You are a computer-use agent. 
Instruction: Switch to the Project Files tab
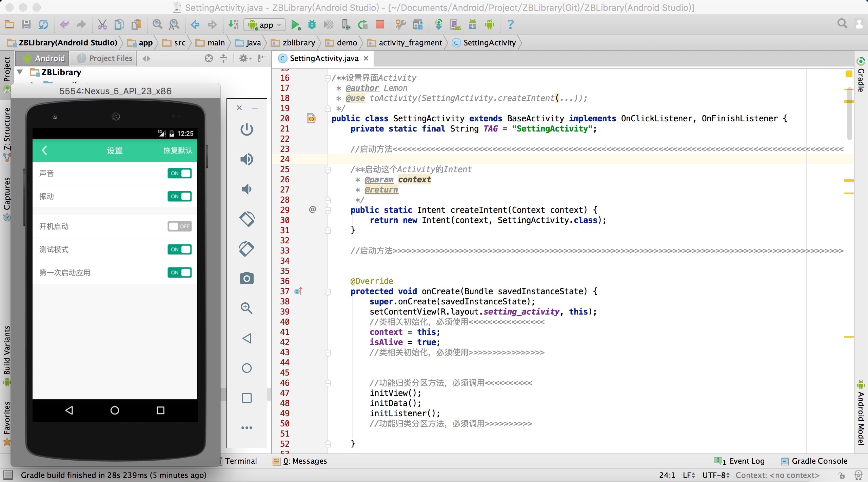coord(105,58)
